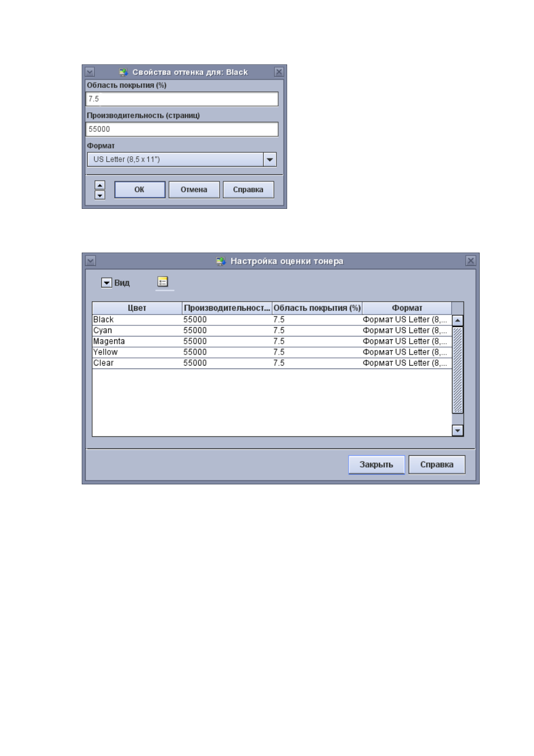
Task: Open window menu of Настройка оценки тонера
Action: tap(91, 261)
